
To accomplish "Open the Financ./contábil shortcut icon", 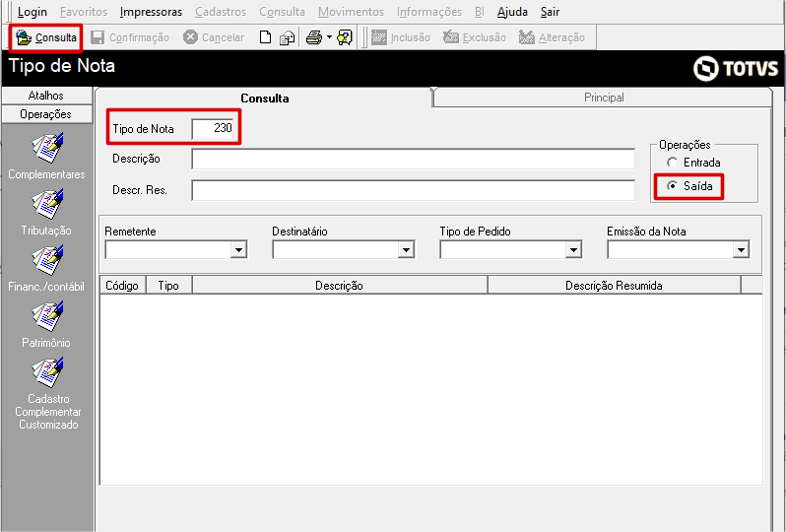I will point(47,260).
